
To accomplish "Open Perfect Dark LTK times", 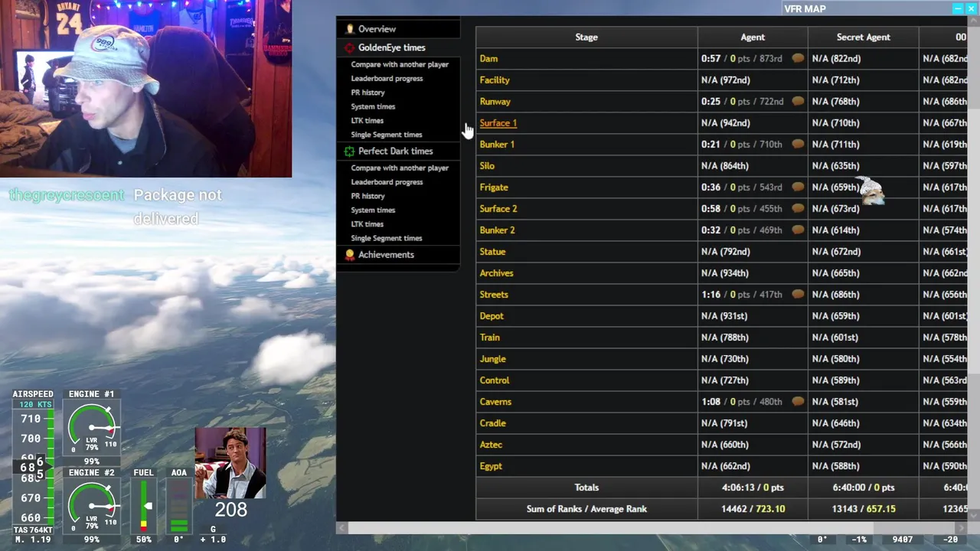I will tap(367, 224).
